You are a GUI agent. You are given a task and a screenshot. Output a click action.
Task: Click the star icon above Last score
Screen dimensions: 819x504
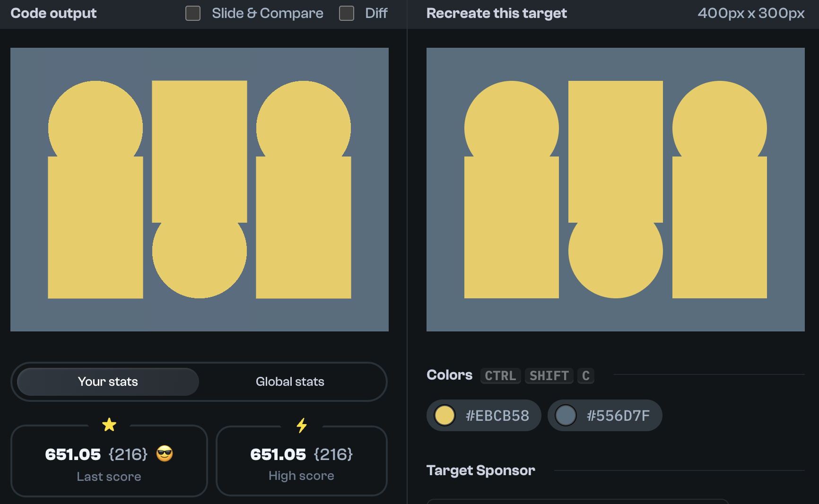click(109, 425)
